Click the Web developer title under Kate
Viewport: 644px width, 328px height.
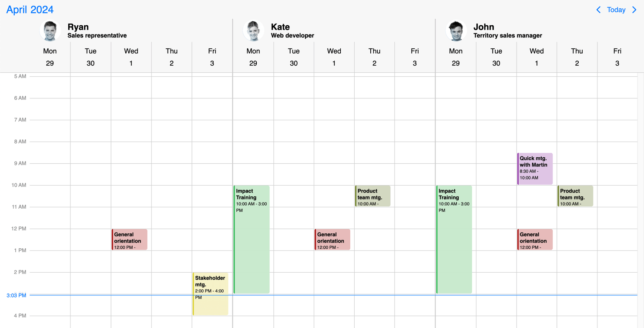click(x=292, y=36)
